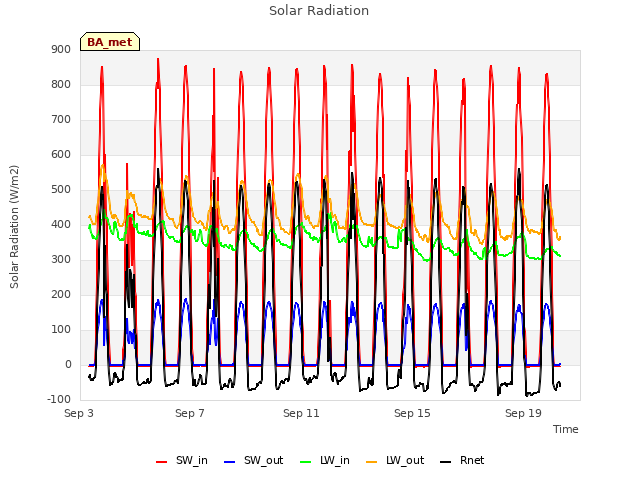Toggle LW_out series in legend
The image size is (640, 480).
tap(395, 460)
